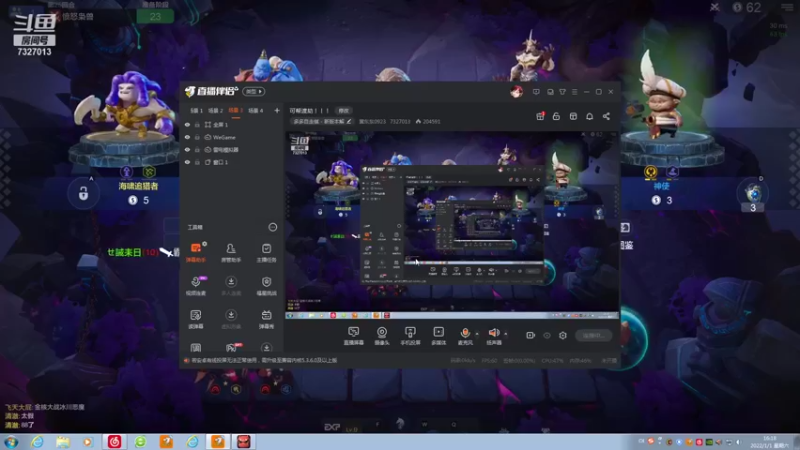This screenshot has width=800, height=450.
Task: Switch to 场景 1 tab
Action: (196, 110)
